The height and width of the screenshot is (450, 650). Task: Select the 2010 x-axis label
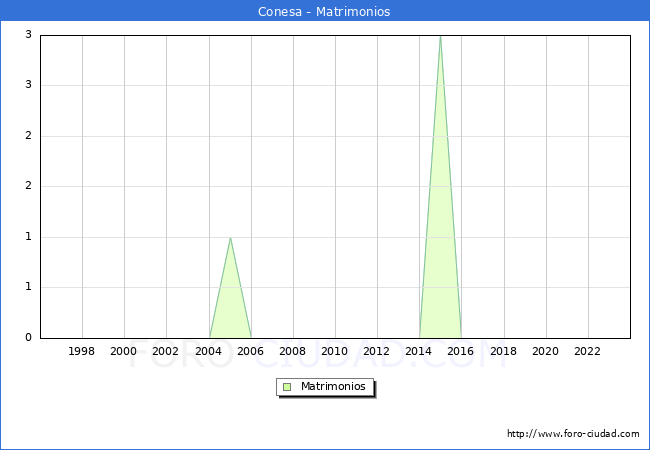pos(335,351)
